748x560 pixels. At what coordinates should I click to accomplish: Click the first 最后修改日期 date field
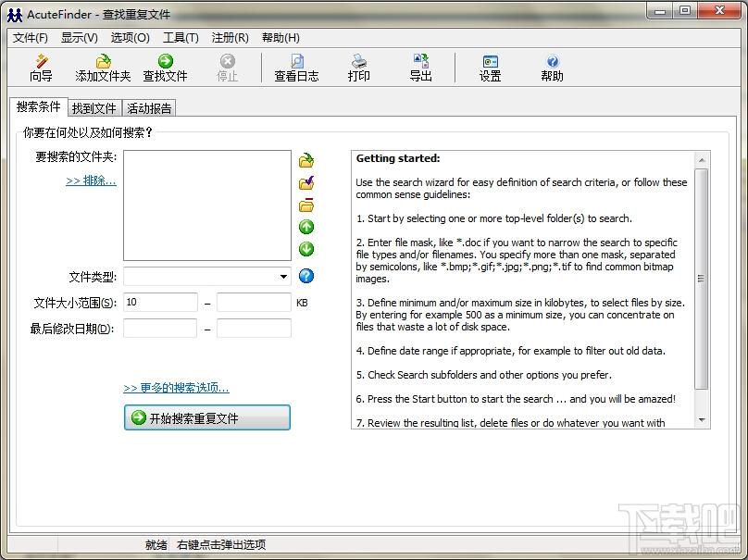(160, 329)
